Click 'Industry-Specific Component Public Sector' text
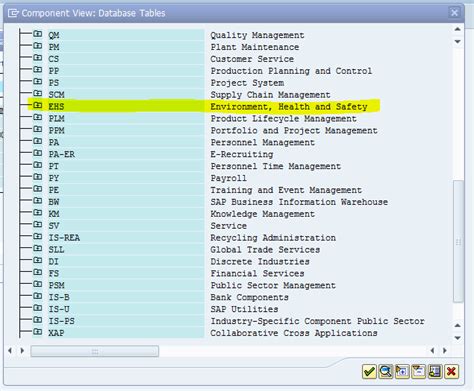This screenshot has height=391, width=474. 317,321
